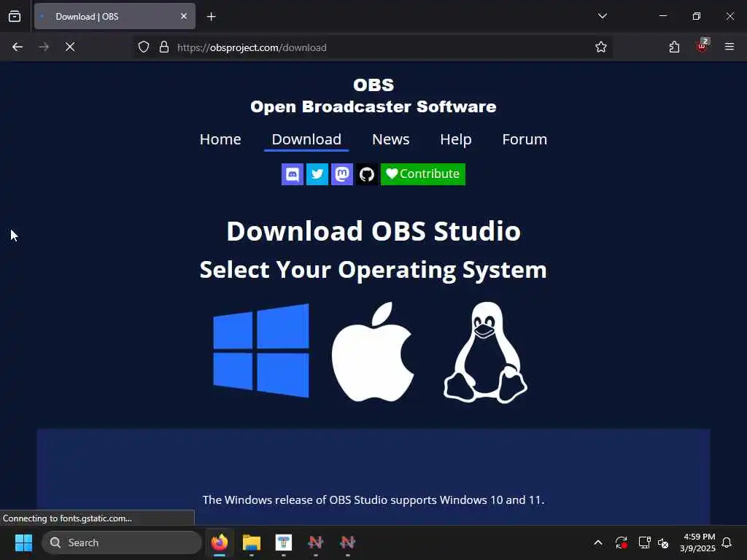Open the clock showing 4:59 PM

coord(698,542)
